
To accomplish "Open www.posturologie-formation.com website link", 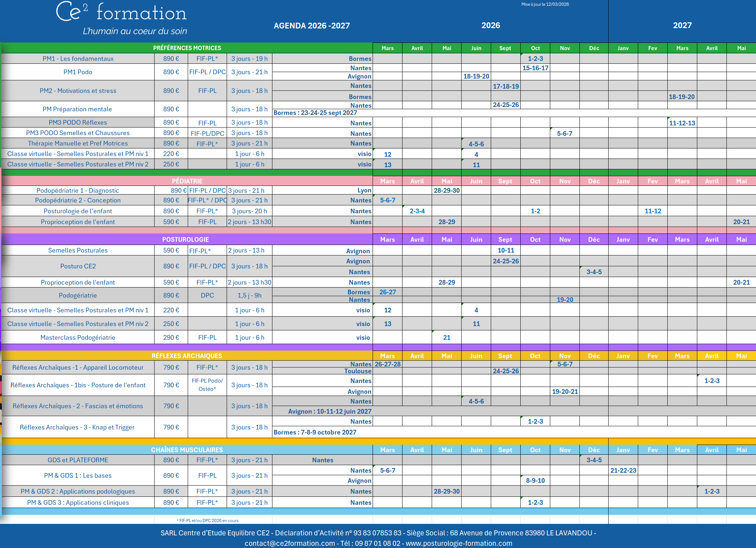I will [x=459, y=543].
